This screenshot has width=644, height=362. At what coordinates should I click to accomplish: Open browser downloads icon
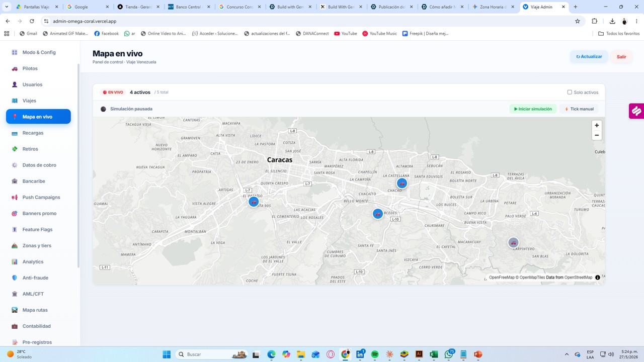[x=612, y=21]
